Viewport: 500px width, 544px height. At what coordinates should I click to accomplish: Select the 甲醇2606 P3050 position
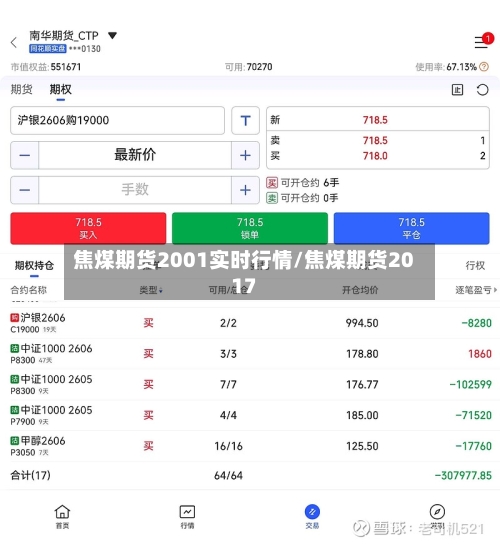pyautogui.click(x=250, y=446)
